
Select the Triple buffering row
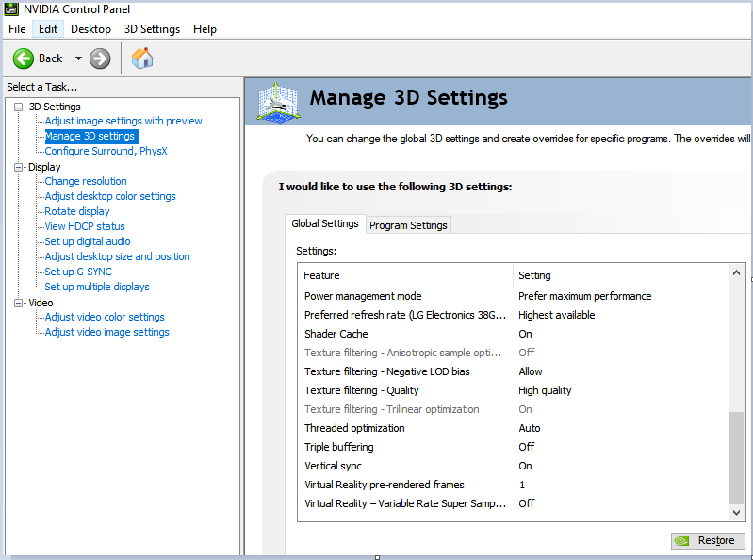click(513, 447)
